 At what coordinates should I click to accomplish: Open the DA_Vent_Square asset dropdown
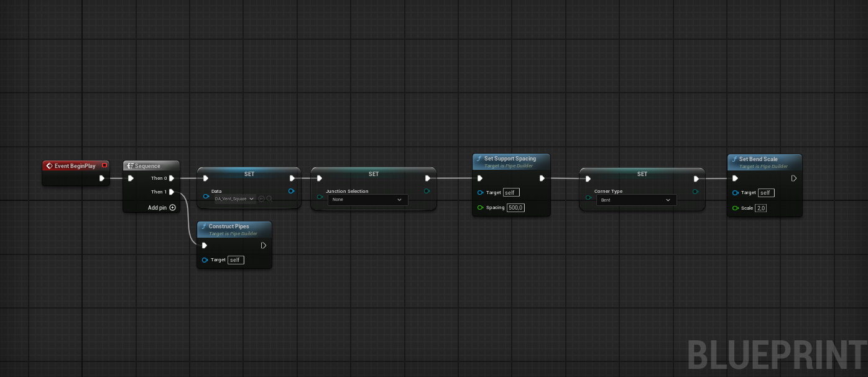tap(235, 199)
